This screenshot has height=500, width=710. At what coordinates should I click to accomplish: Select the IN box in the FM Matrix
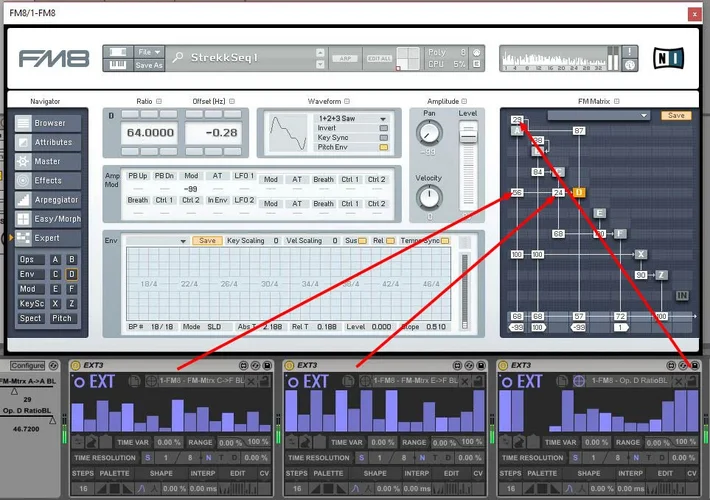(682, 296)
